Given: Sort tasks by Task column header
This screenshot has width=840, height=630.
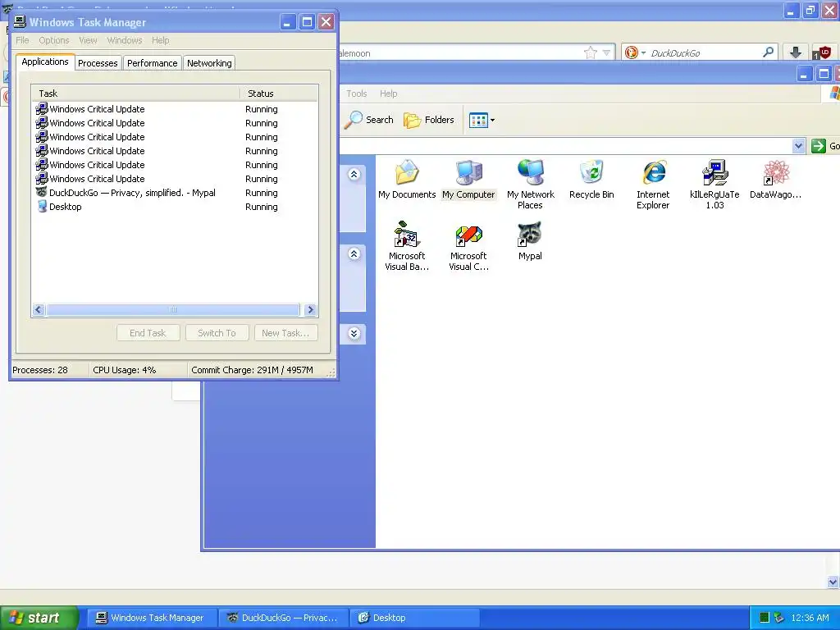Looking at the screenshot, I should point(135,94).
